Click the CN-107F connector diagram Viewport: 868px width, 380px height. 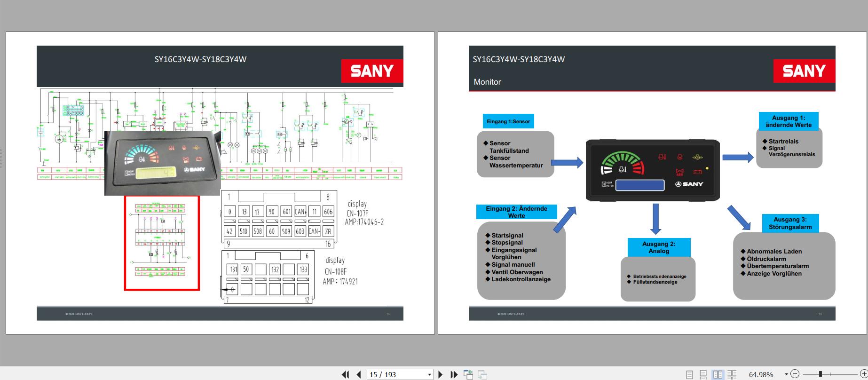[279, 219]
